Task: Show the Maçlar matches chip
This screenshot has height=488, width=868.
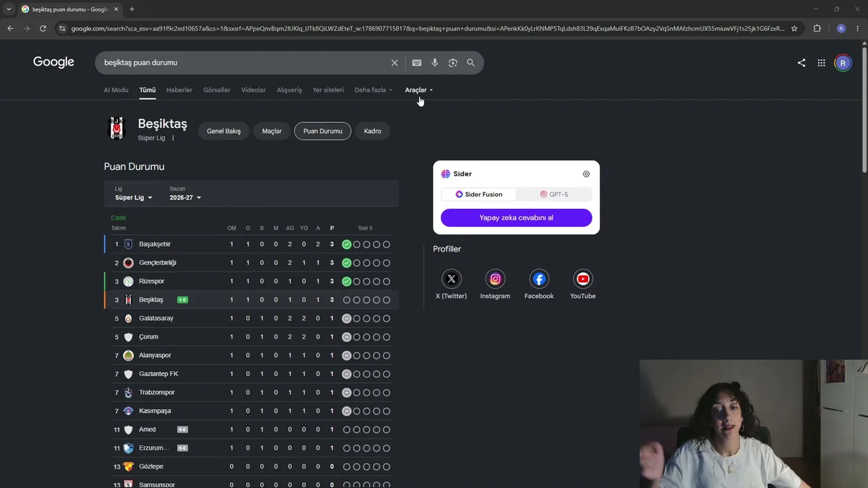Action: [272, 131]
